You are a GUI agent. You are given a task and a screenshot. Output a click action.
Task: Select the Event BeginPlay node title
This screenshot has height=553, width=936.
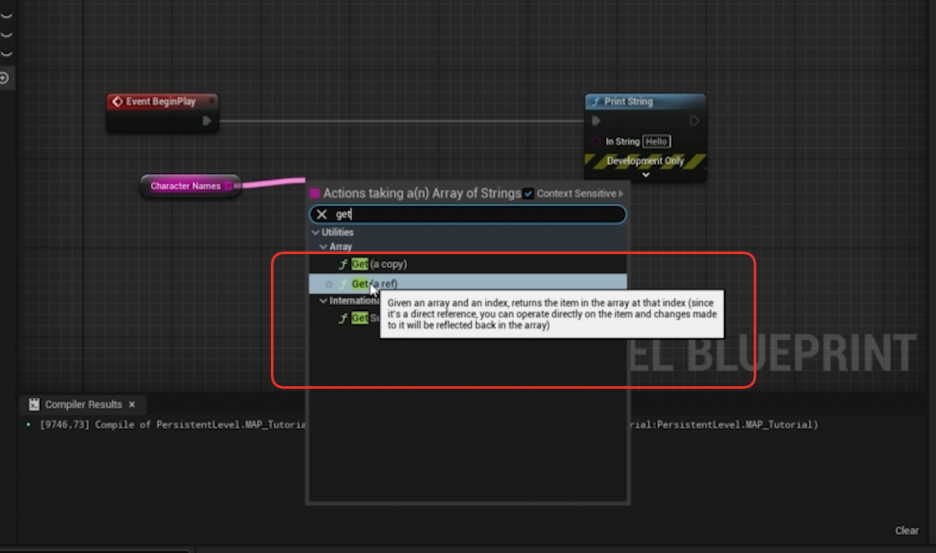coord(161,102)
